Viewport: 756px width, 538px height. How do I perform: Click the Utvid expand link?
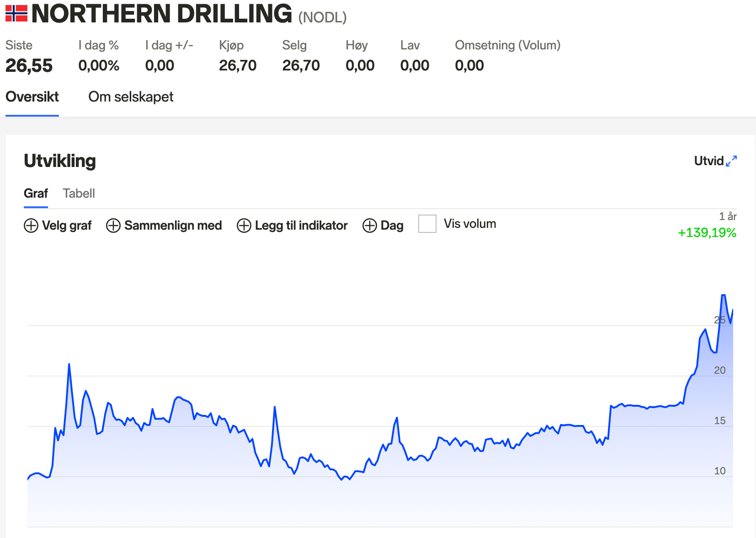coord(715,161)
